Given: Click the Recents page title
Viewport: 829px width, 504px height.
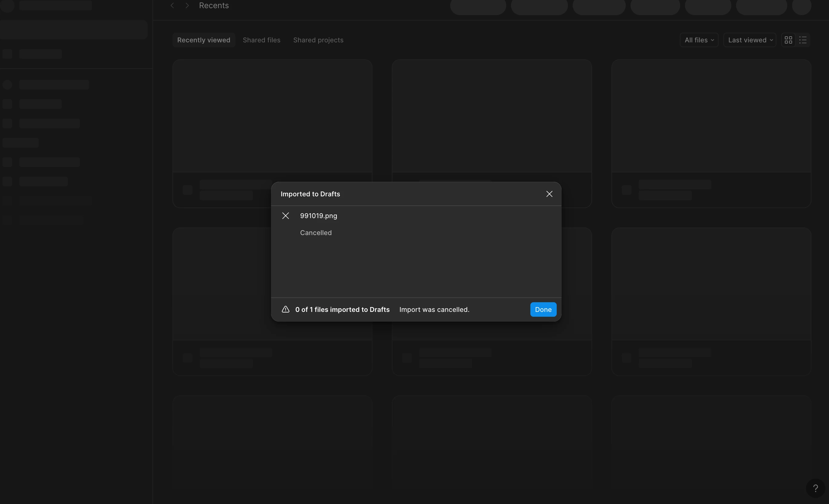Looking at the screenshot, I should (x=214, y=5).
